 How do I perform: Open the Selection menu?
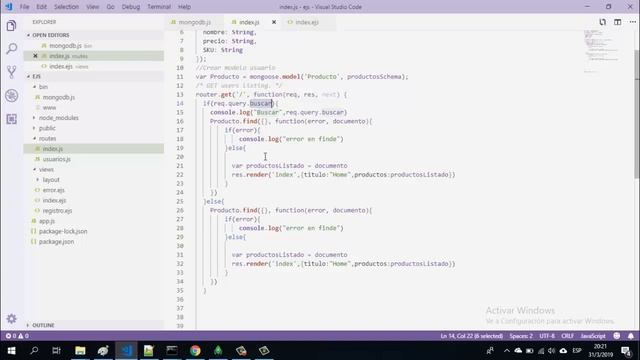click(66, 7)
